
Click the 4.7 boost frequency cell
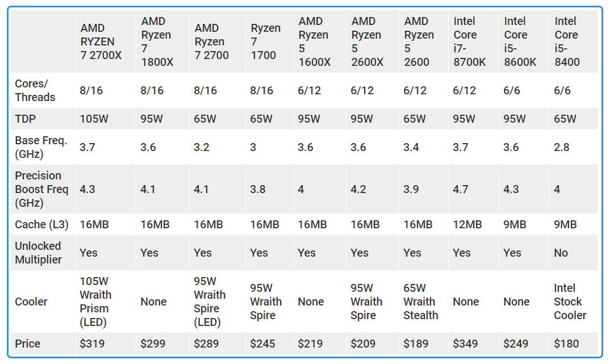tap(461, 189)
